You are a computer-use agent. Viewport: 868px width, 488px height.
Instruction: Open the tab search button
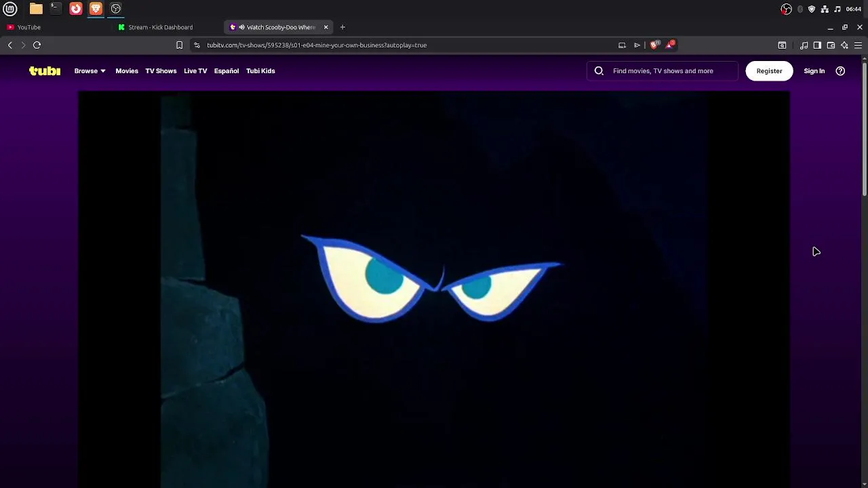[x=782, y=45]
